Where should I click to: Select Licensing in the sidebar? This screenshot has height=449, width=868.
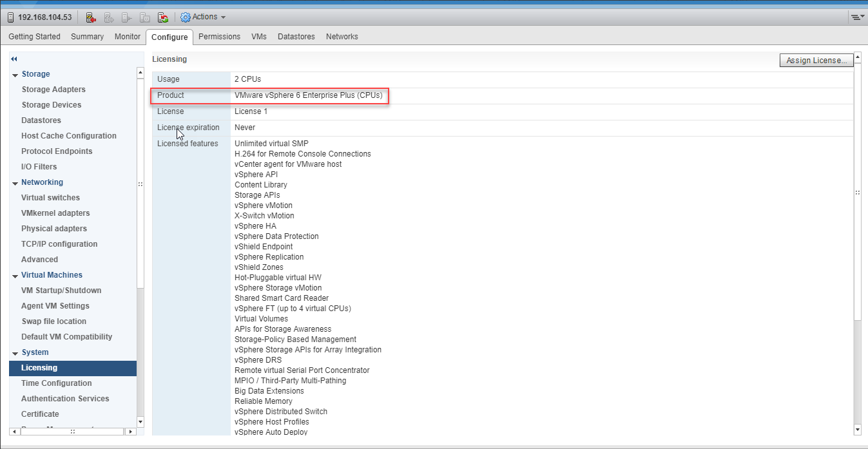73,368
